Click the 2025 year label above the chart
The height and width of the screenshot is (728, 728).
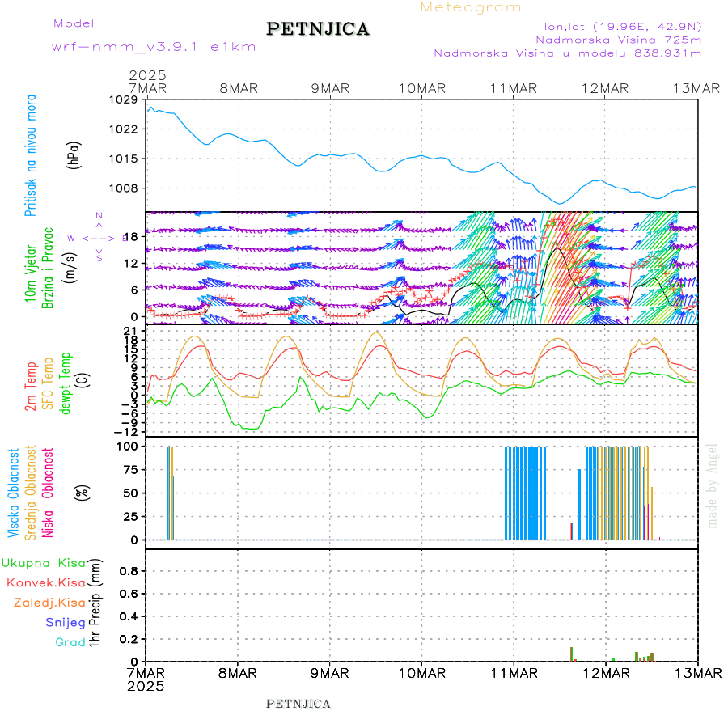[148, 75]
